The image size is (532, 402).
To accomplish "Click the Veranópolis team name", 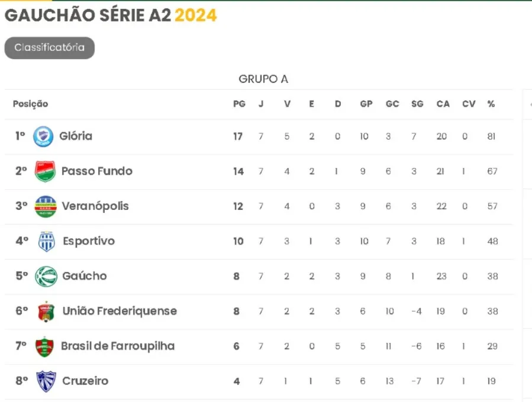I will coord(95,206).
